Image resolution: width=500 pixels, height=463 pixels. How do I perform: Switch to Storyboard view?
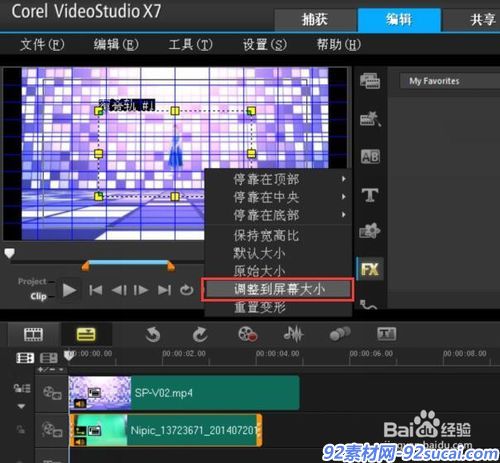pyautogui.click(x=33, y=334)
